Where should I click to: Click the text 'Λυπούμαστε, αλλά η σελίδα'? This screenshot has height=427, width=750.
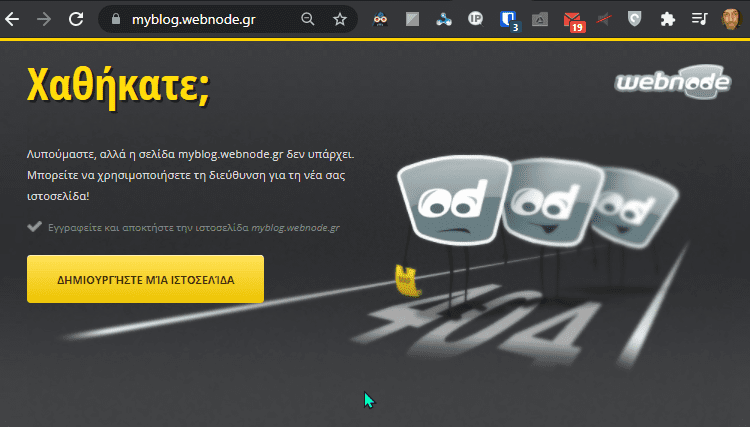[x=101, y=154]
